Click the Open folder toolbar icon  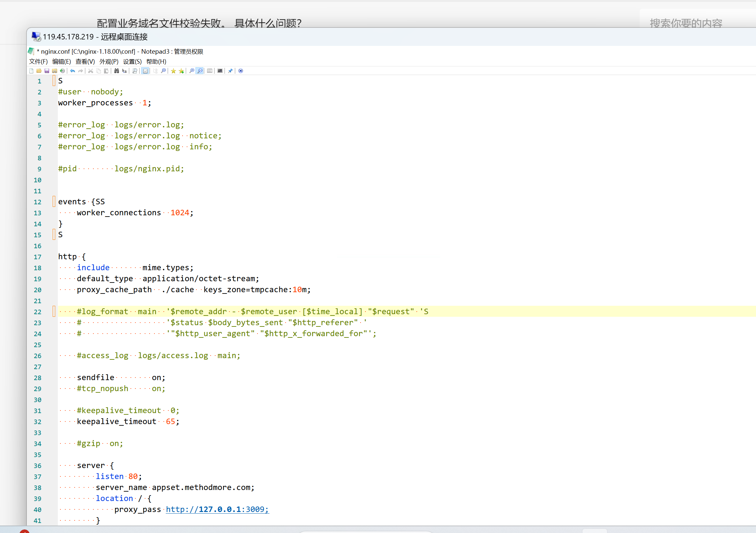[x=39, y=71]
